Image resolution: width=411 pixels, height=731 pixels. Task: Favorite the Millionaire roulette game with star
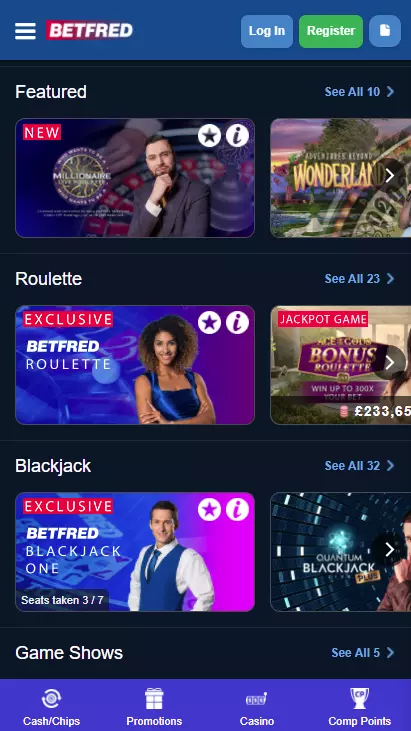209,136
